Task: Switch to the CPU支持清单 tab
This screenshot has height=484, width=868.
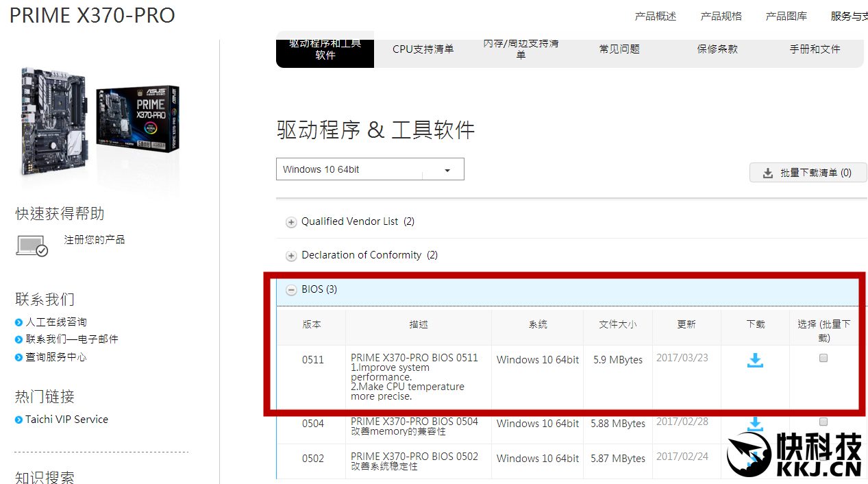Action: (423, 49)
